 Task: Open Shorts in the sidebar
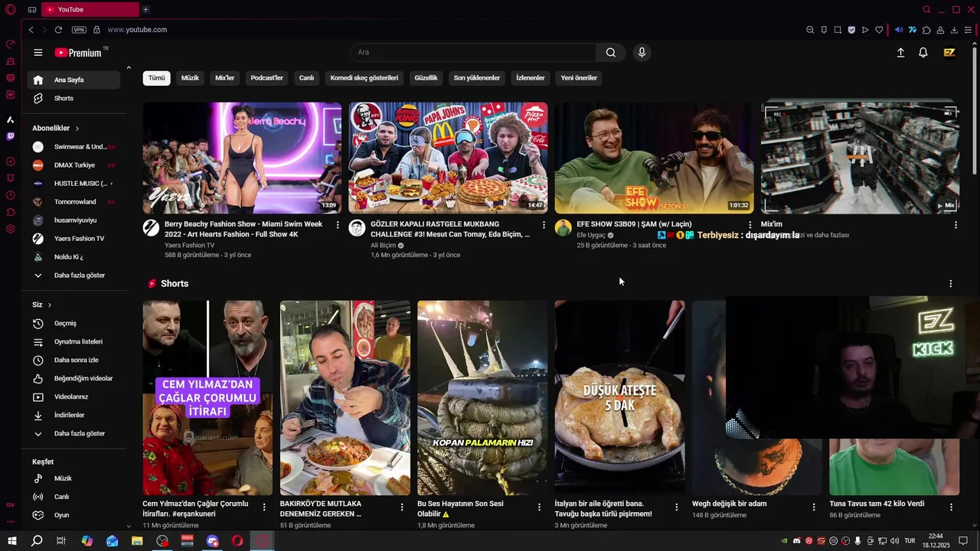(73, 98)
